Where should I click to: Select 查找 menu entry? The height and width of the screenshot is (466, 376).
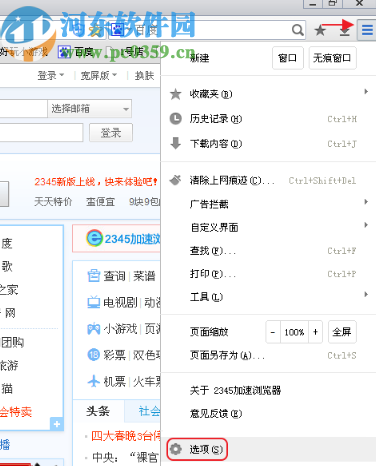268,251
